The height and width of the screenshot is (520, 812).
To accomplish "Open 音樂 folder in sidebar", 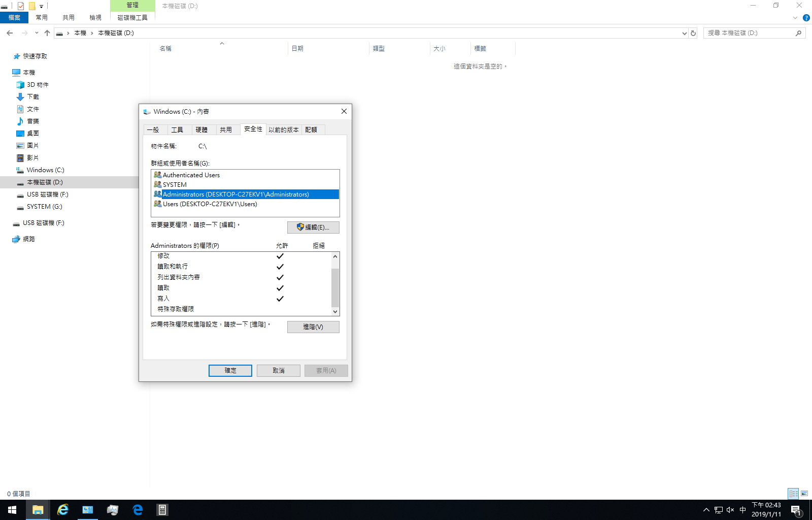I will [x=33, y=121].
